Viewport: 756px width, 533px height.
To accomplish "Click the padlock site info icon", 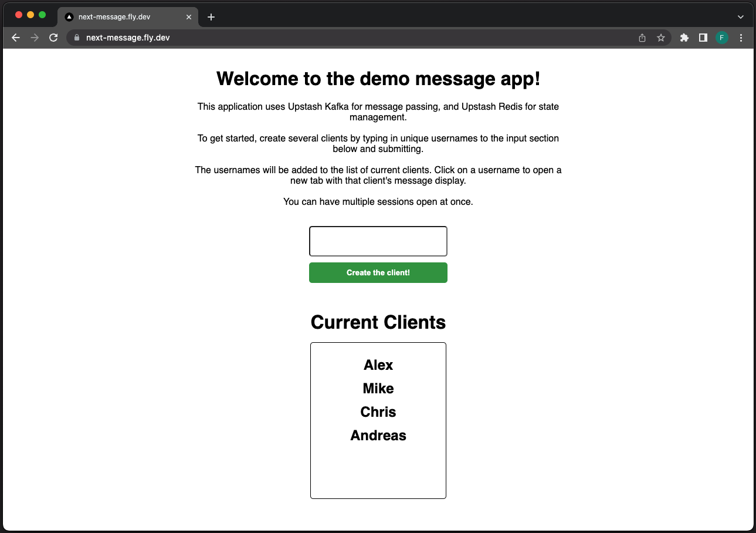I will 76,38.
